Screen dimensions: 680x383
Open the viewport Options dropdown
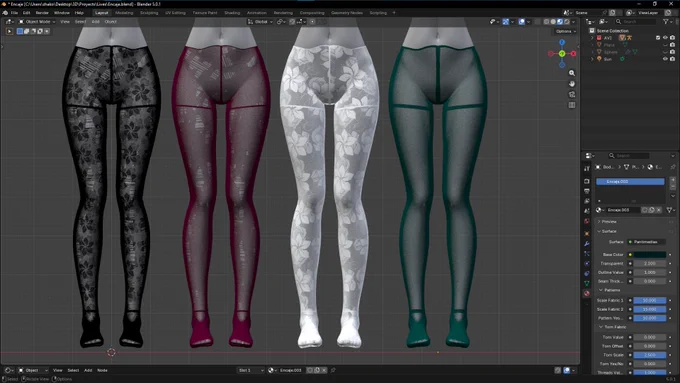566,31
